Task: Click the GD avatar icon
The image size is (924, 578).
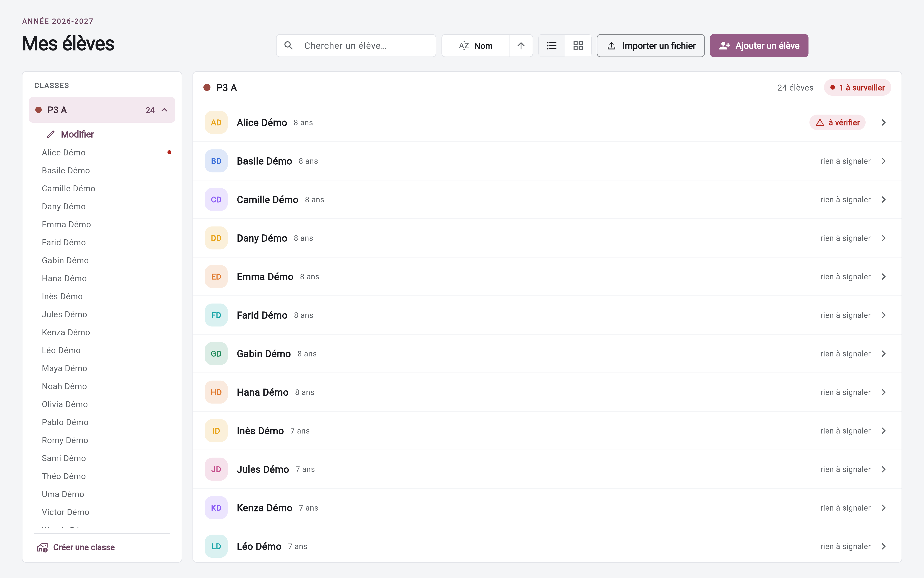Action: click(x=216, y=354)
